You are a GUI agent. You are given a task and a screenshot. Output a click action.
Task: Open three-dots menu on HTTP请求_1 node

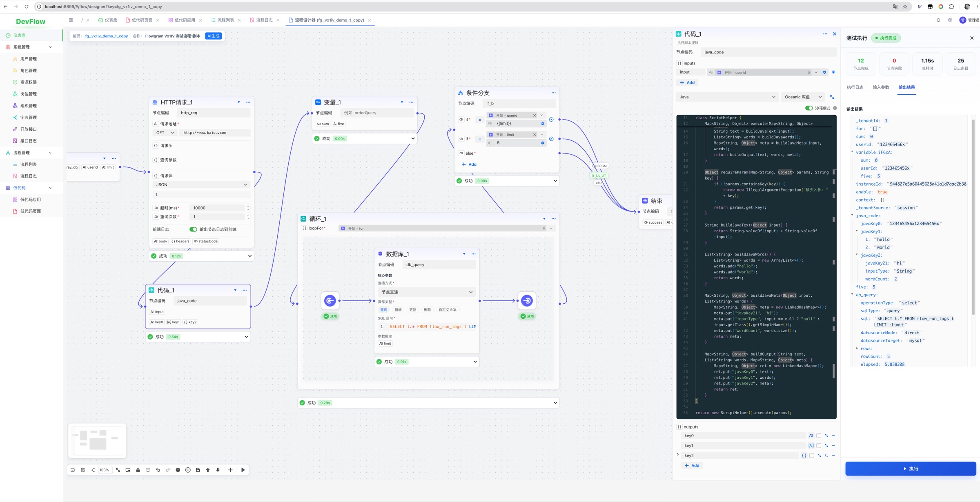(248, 102)
